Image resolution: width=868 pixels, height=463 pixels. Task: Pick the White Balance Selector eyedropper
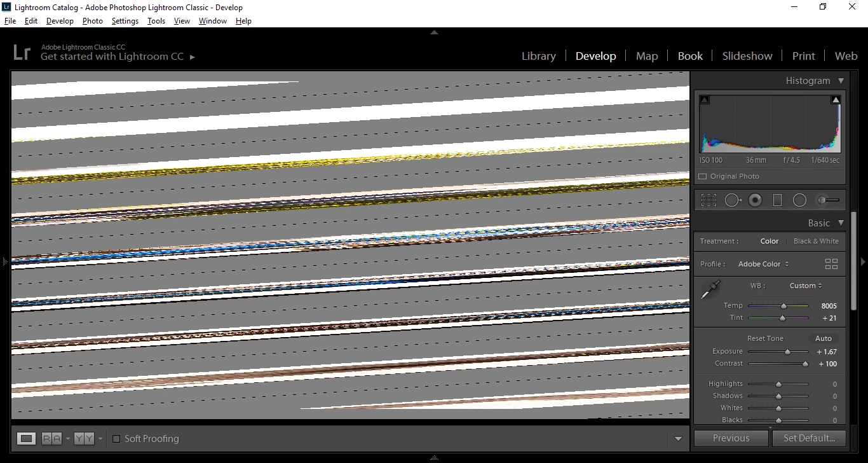(710, 289)
